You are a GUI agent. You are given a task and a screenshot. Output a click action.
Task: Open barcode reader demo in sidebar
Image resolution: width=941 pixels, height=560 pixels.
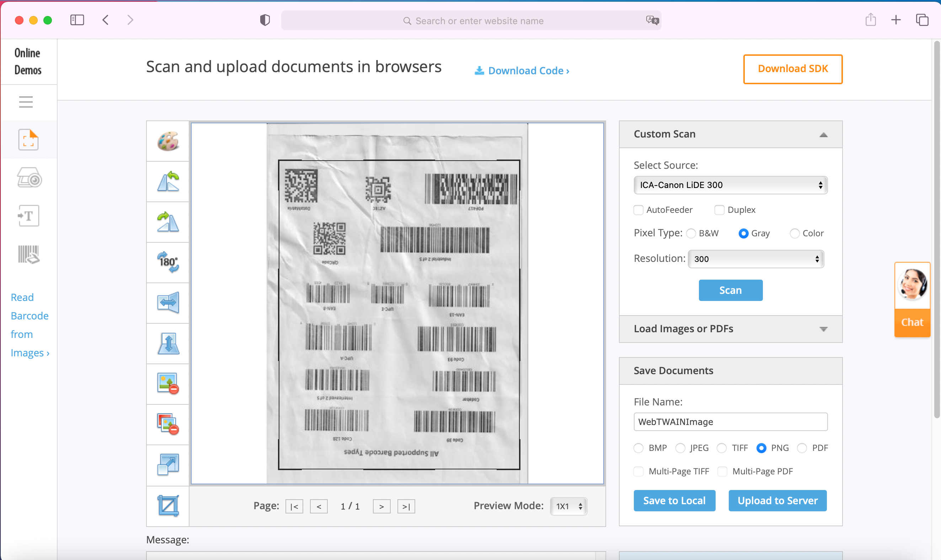coord(29,254)
